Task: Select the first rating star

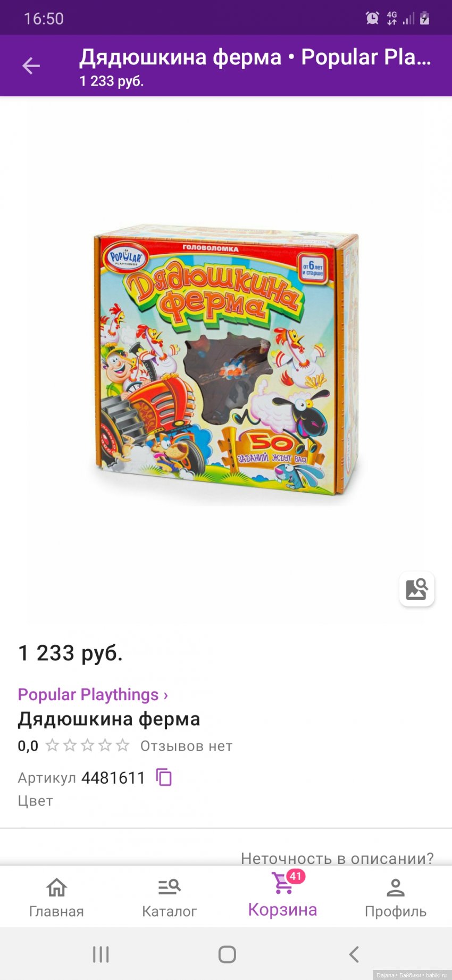Action: (x=52, y=745)
